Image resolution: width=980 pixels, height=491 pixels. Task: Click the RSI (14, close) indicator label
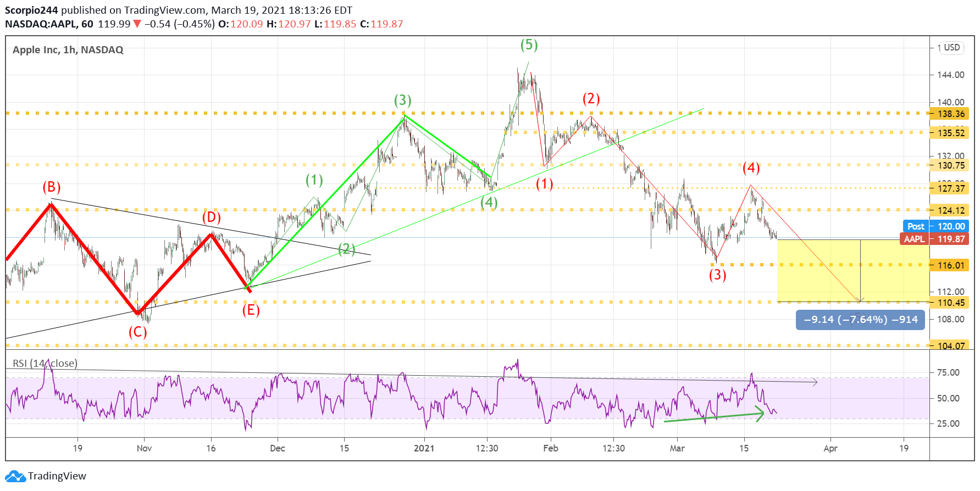coord(45,364)
